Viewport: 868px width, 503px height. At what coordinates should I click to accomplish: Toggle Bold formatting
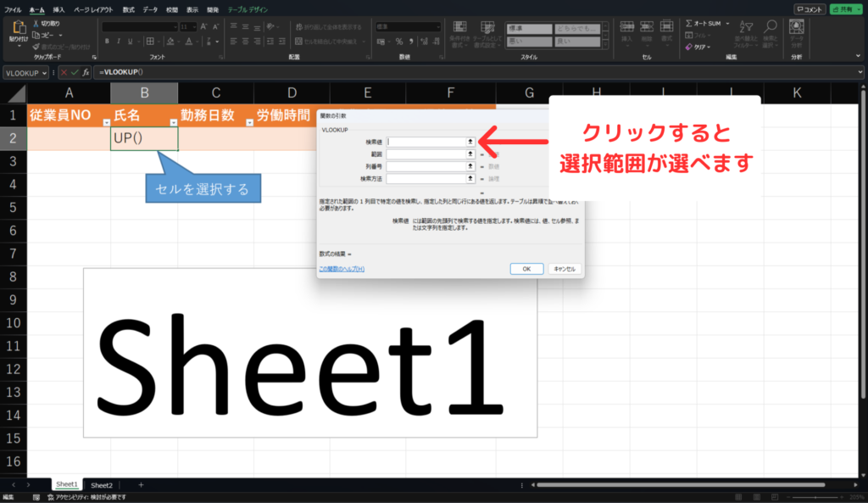click(x=107, y=41)
